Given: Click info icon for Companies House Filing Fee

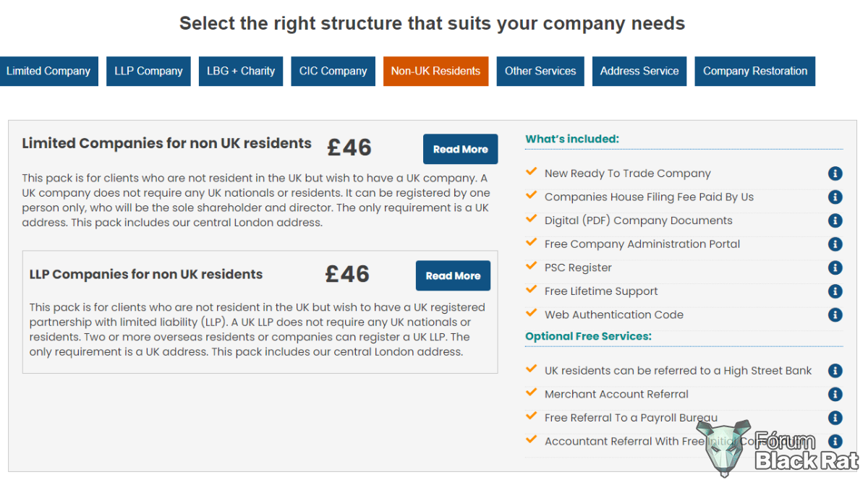Looking at the screenshot, I should [835, 197].
